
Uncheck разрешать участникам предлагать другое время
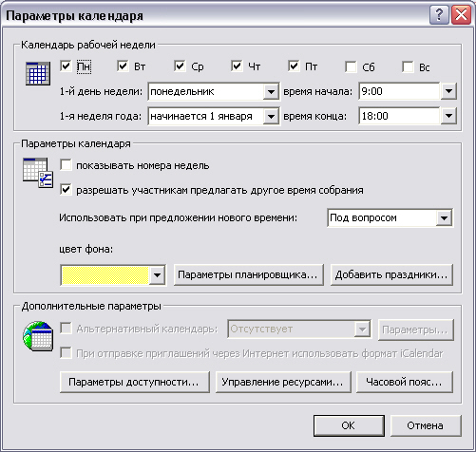(x=66, y=190)
